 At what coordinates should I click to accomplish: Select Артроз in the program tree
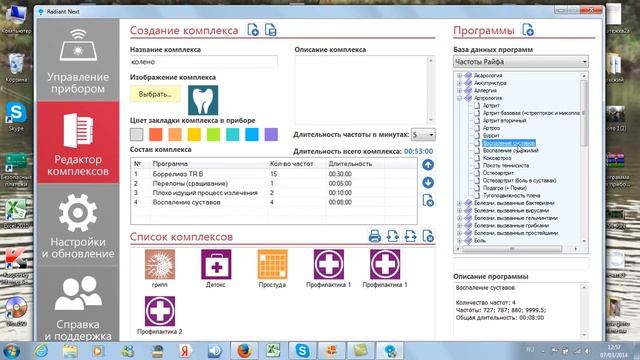(x=491, y=128)
